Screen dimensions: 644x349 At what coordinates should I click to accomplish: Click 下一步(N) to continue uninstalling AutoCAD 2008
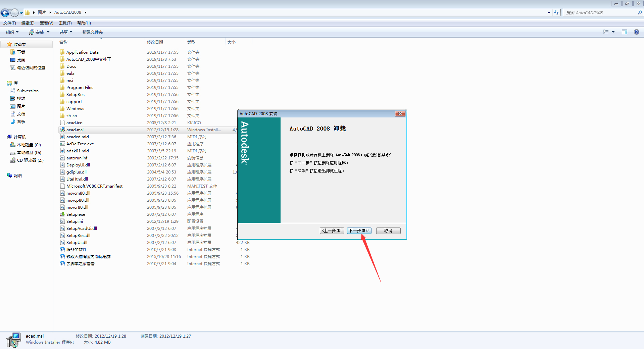coord(359,231)
